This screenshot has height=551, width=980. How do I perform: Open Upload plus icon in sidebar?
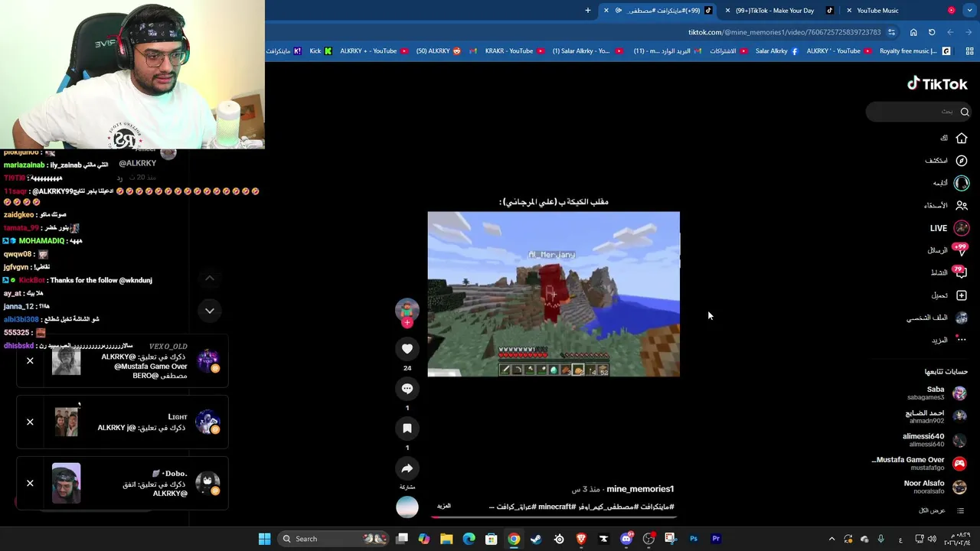pyautogui.click(x=962, y=295)
